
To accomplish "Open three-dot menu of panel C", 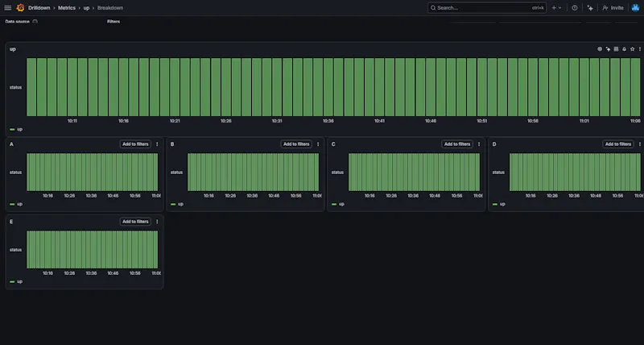I will coord(479,144).
